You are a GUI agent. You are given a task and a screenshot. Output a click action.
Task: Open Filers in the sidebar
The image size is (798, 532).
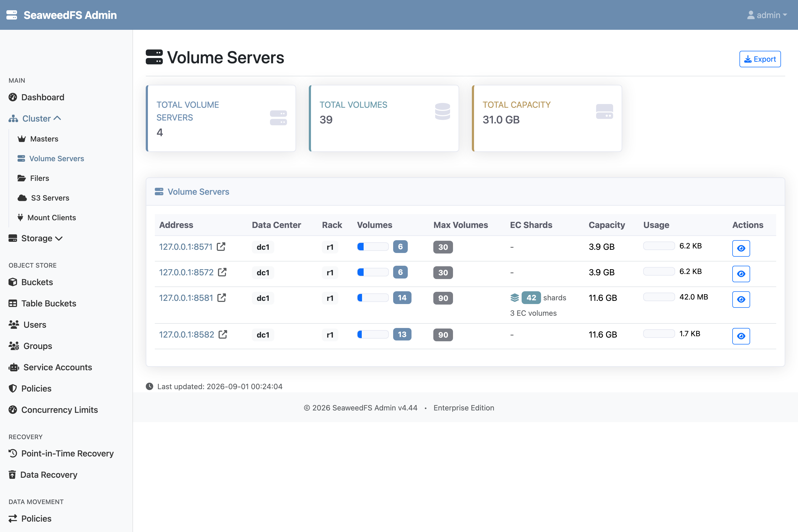coord(33,178)
